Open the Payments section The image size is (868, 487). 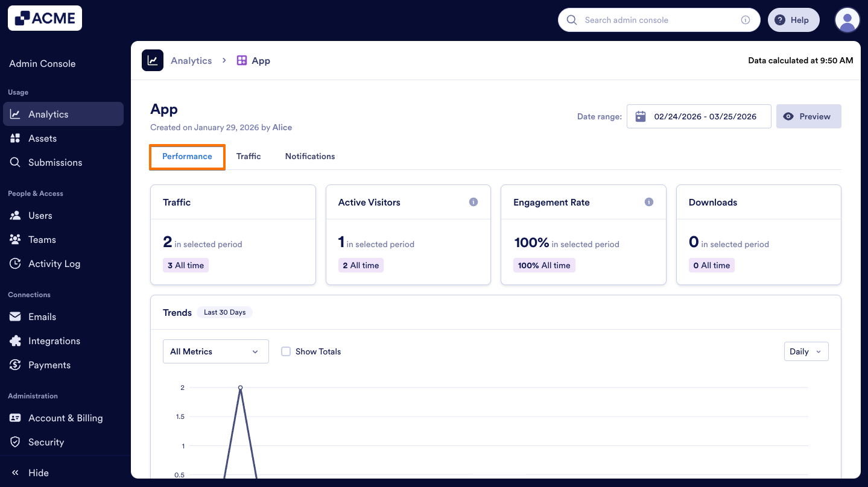point(49,365)
